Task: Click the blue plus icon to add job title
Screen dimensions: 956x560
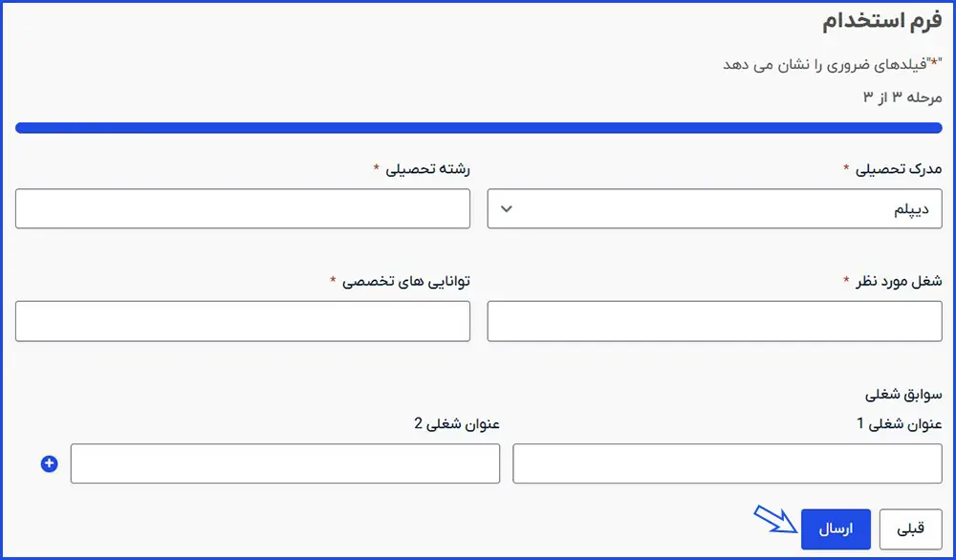Action: point(50,463)
